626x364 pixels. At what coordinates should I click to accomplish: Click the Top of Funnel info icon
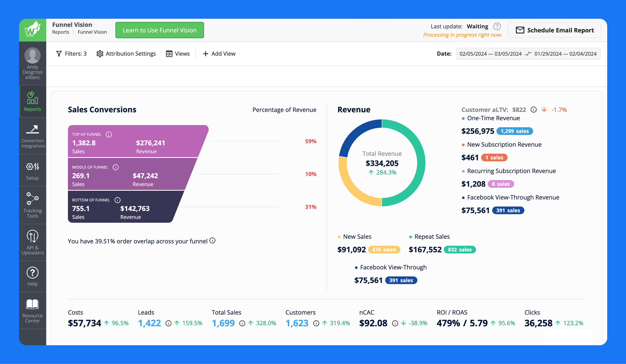tap(109, 134)
